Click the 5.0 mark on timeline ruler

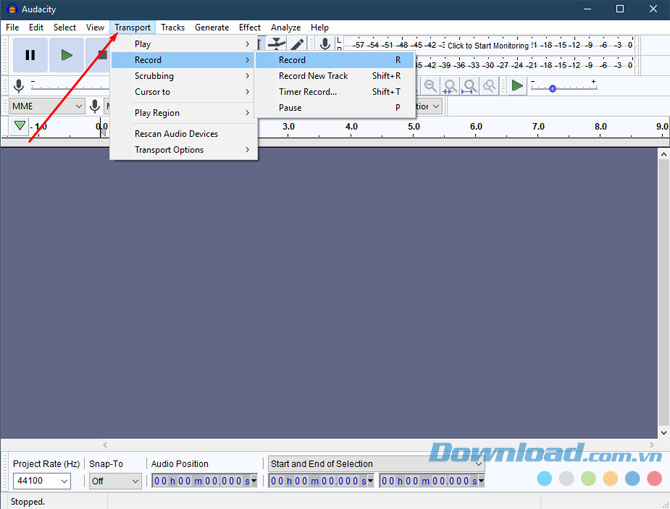pyautogui.click(x=414, y=127)
